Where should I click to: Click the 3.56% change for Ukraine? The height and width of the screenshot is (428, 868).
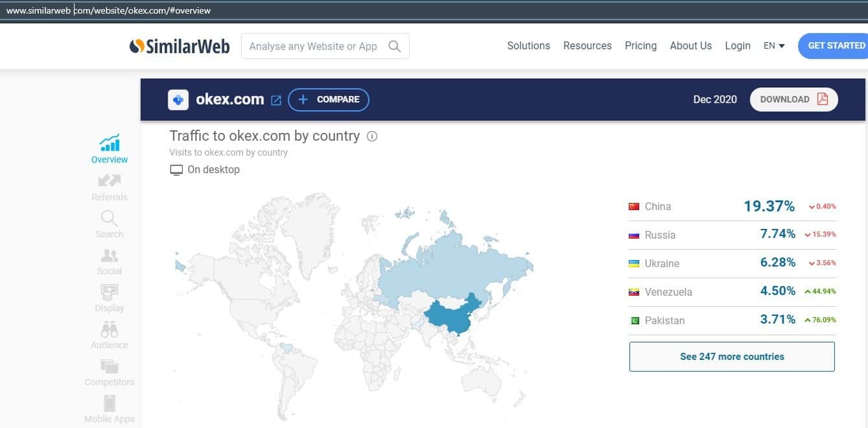coord(823,263)
